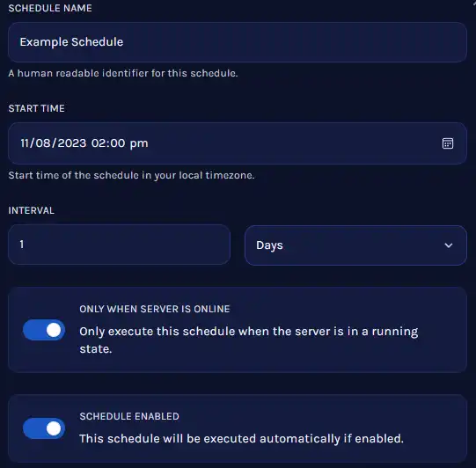476x468 pixels.
Task: Turn off the Schedule Enabled switch
Action: [x=44, y=428]
